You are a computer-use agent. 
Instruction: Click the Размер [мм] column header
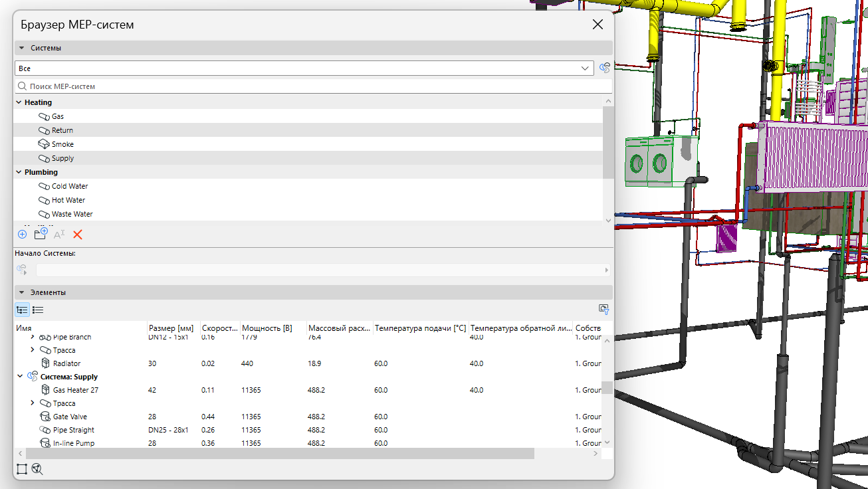(x=173, y=328)
